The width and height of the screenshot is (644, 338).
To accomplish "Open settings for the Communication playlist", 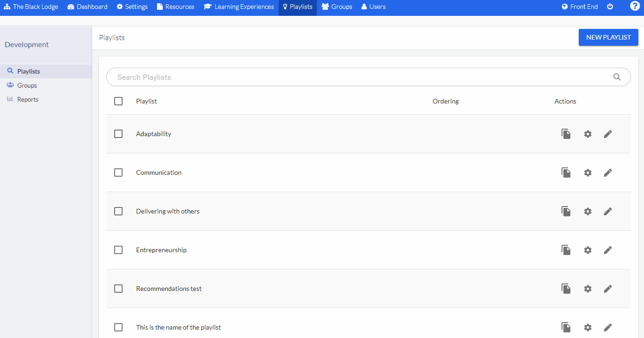I will coord(588,172).
